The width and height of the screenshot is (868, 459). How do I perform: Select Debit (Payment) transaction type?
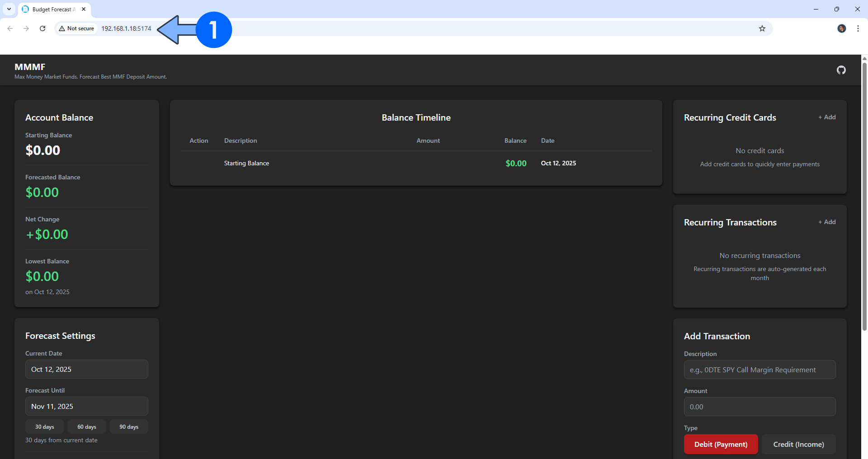click(721, 444)
